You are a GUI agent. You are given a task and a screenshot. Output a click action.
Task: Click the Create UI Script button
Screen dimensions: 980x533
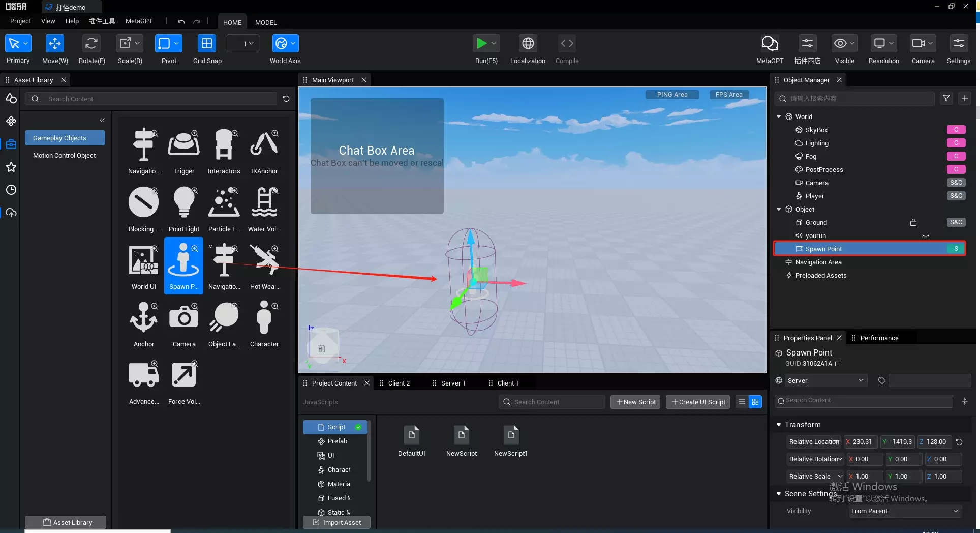coord(698,402)
